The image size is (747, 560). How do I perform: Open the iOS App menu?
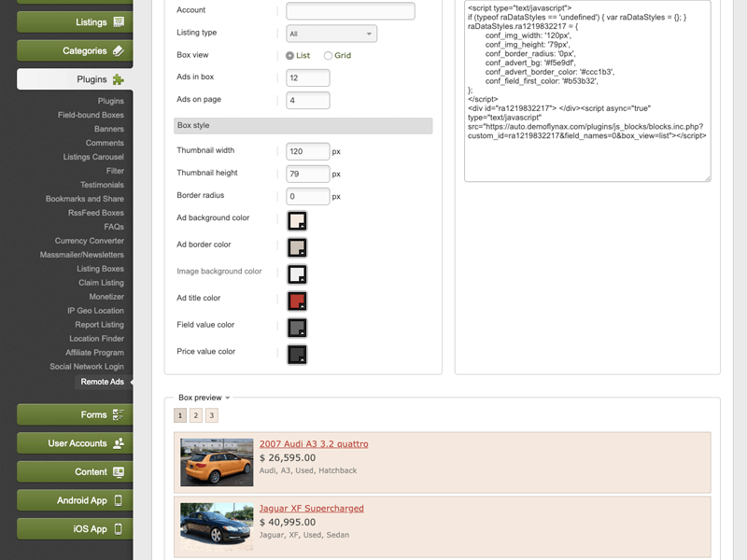click(x=75, y=529)
